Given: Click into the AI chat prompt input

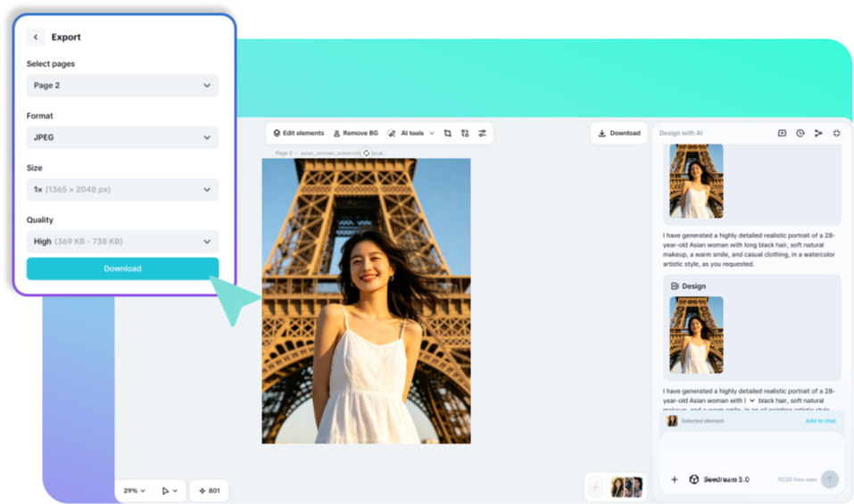Looking at the screenshot, I should tap(751, 450).
